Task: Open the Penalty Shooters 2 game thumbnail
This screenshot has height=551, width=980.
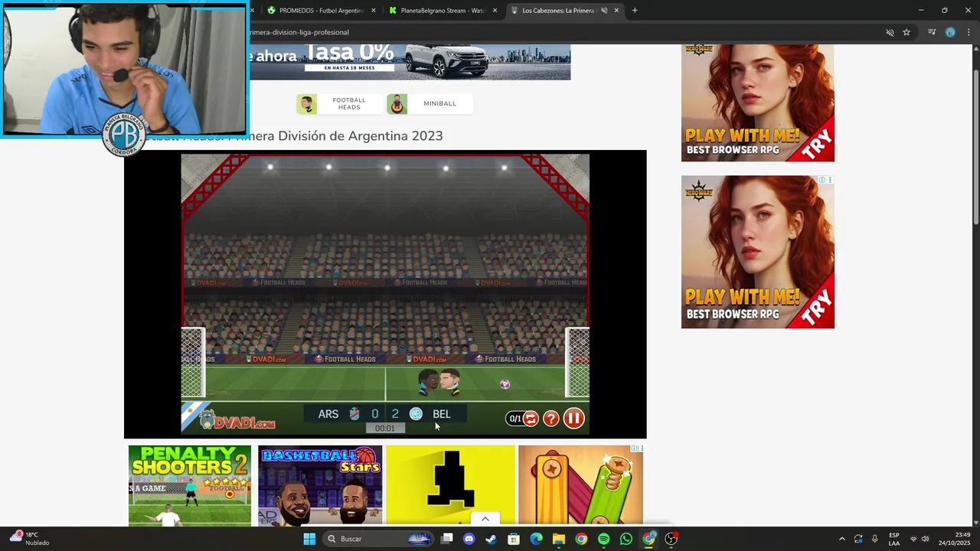Action: point(190,485)
